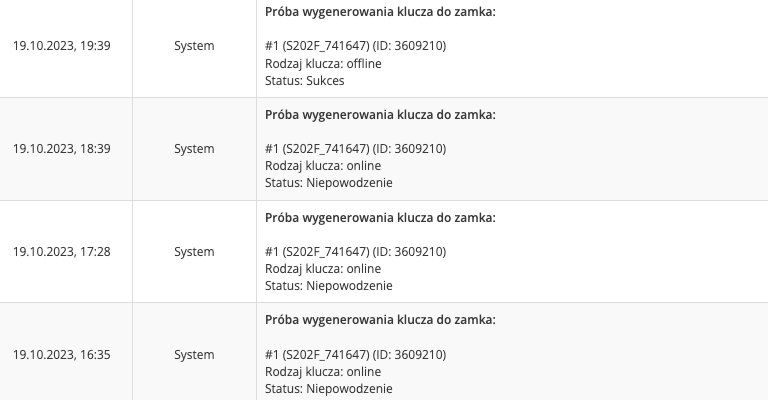
Task: Click the 19.10.2023, 19:39 timestamp
Action: [62, 46]
